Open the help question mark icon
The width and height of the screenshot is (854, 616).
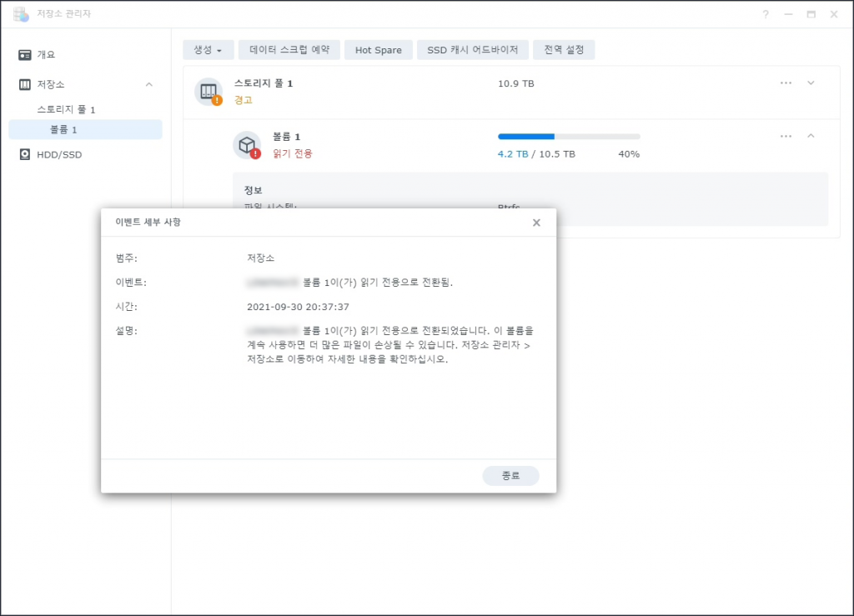(x=766, y=14)
